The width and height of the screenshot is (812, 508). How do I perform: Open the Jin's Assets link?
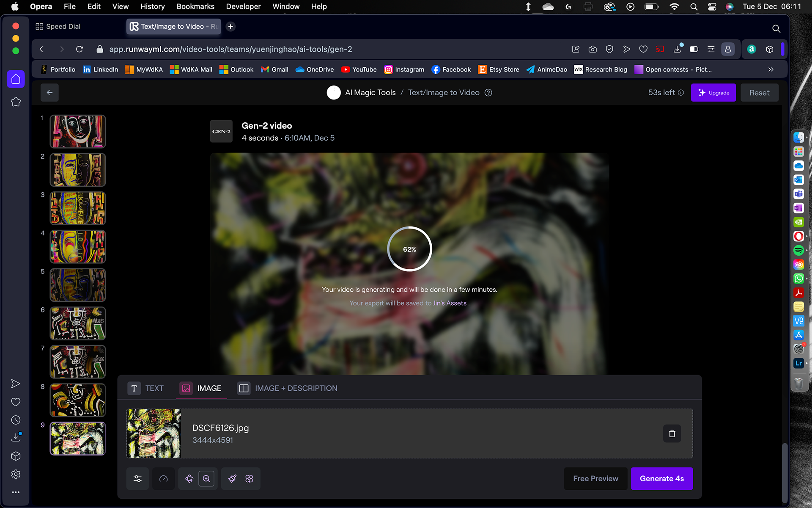click(450, 303)
